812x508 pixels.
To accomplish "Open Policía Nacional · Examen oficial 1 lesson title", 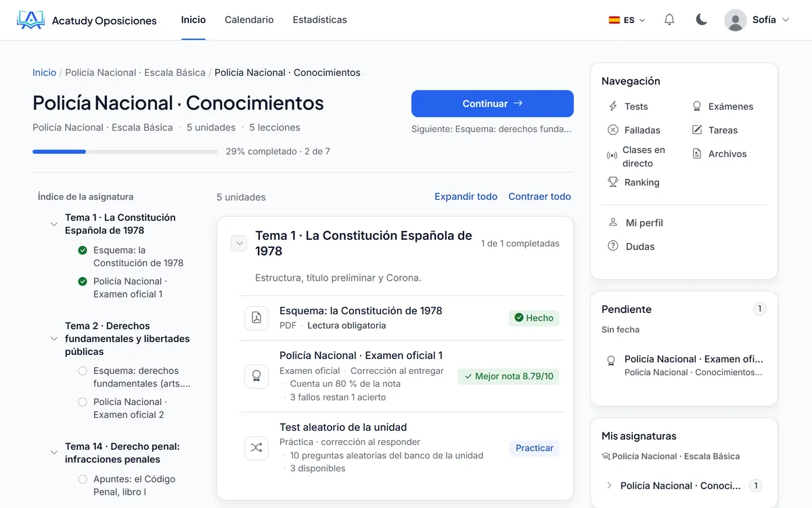I will (x=361, y=356).
